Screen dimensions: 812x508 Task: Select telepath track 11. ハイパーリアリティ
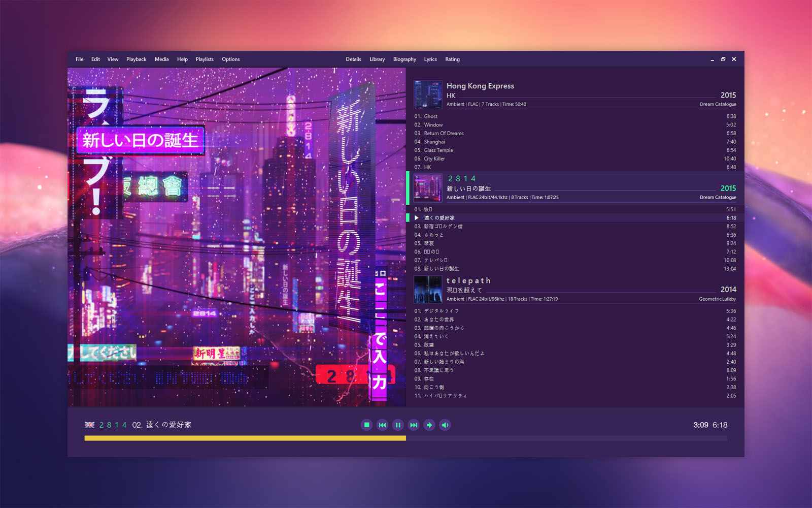point(575,396)
